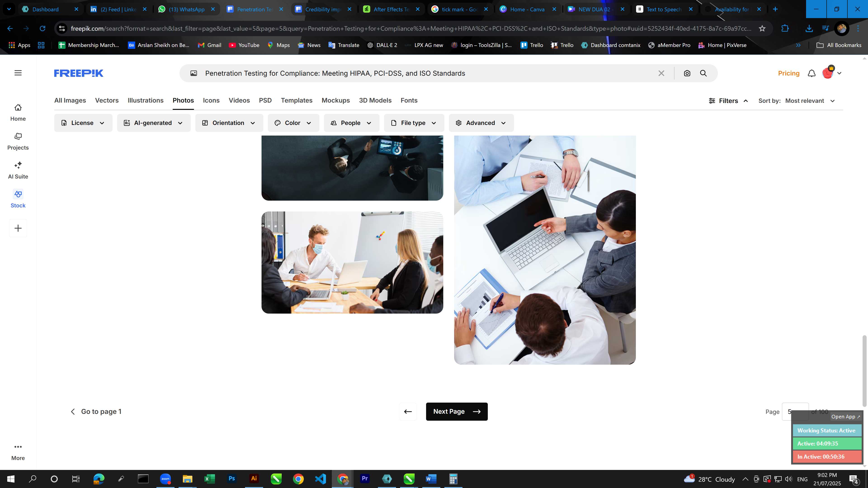Expand the People filter dropdown

coord(351,123)
